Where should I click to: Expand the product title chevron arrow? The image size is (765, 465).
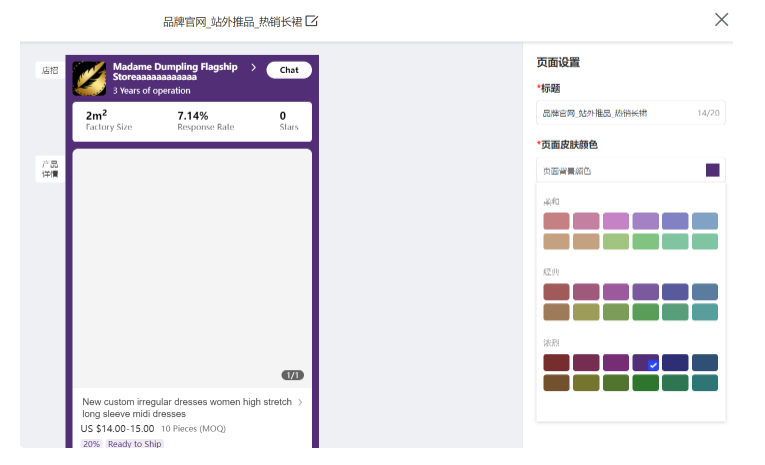pyautogui.click(x=300, y=402)
